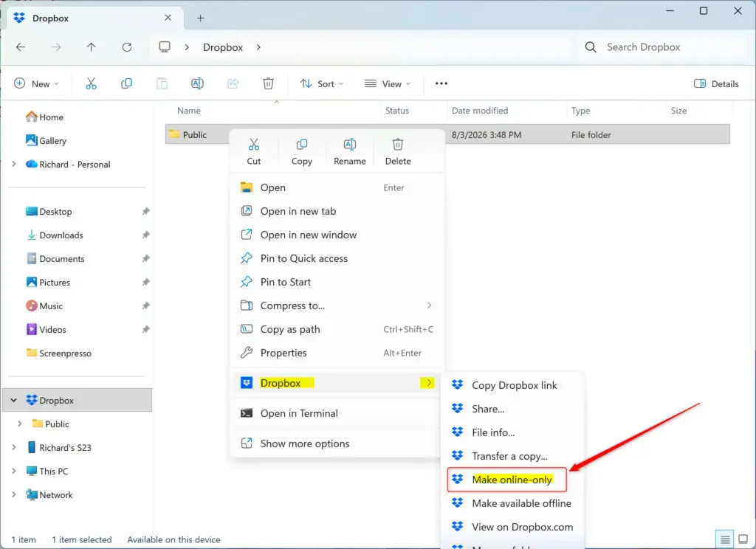The width and height of the screenshot is (756, 549).
Task: Choose Pin to Quick access
Action: click(x=337, y=258)
